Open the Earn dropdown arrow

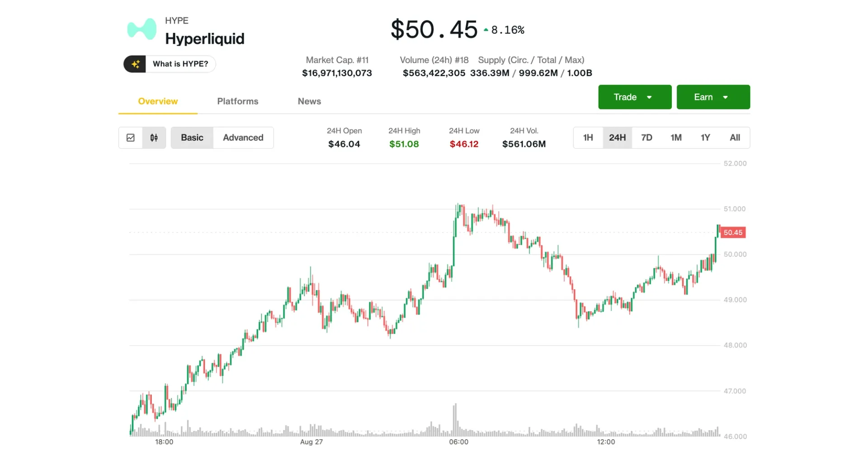726,97
